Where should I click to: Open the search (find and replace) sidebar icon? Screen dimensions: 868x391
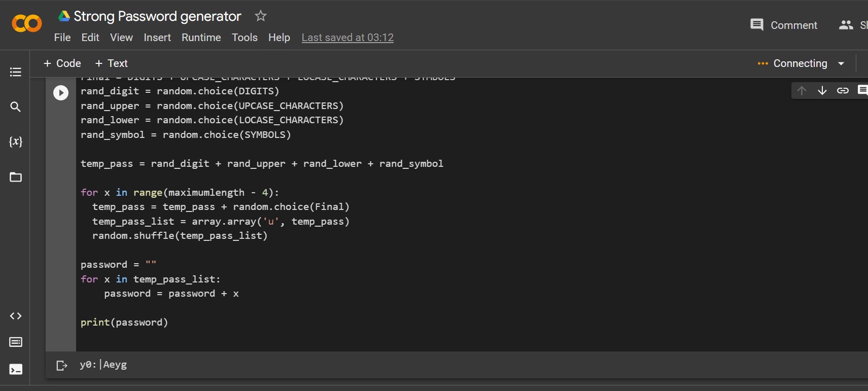(x=16, y=106)
